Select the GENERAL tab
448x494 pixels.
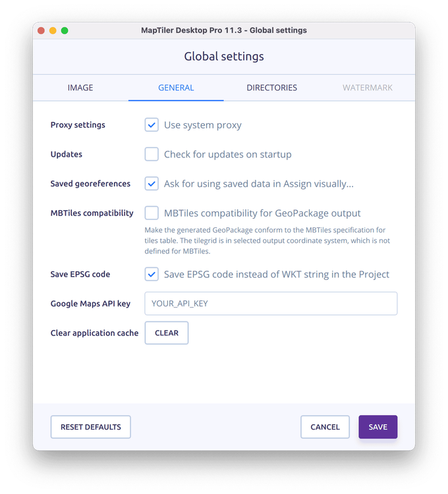[x=176, y=88]
